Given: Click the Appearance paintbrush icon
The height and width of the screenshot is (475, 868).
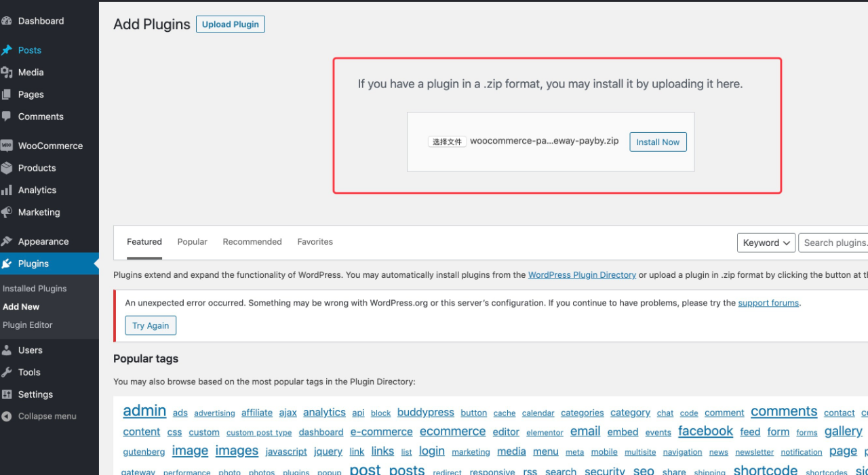Looking at the screenshot, I should coord(7,242).
